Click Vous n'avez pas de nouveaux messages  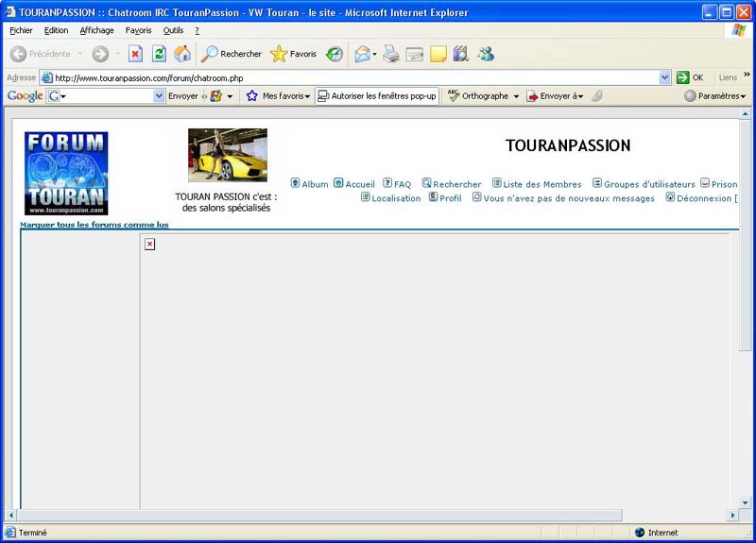569,198
